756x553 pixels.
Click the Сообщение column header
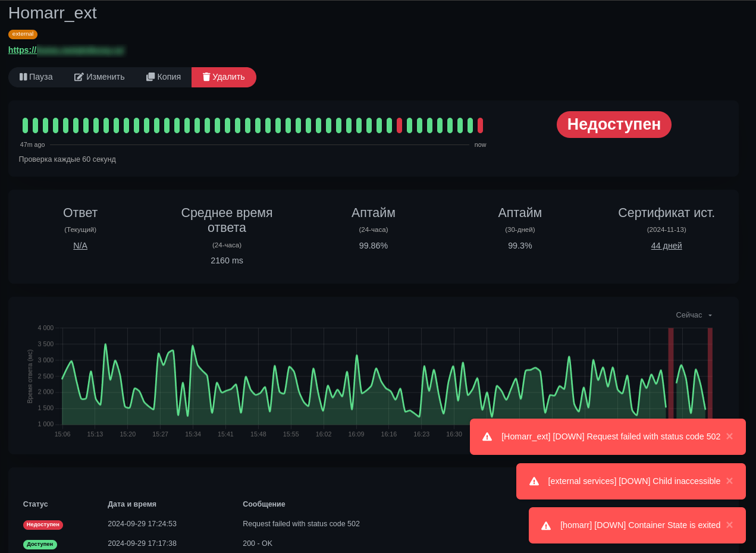[x=264, y=504]
